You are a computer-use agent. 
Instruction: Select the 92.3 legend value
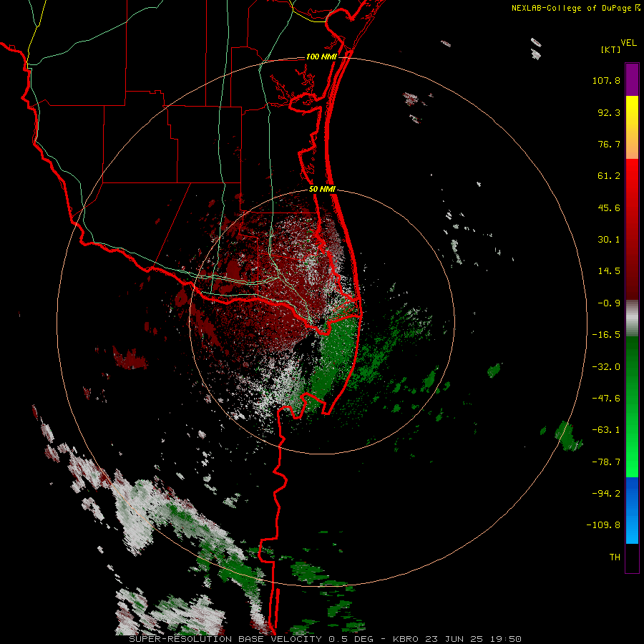[x=609, y=112]
